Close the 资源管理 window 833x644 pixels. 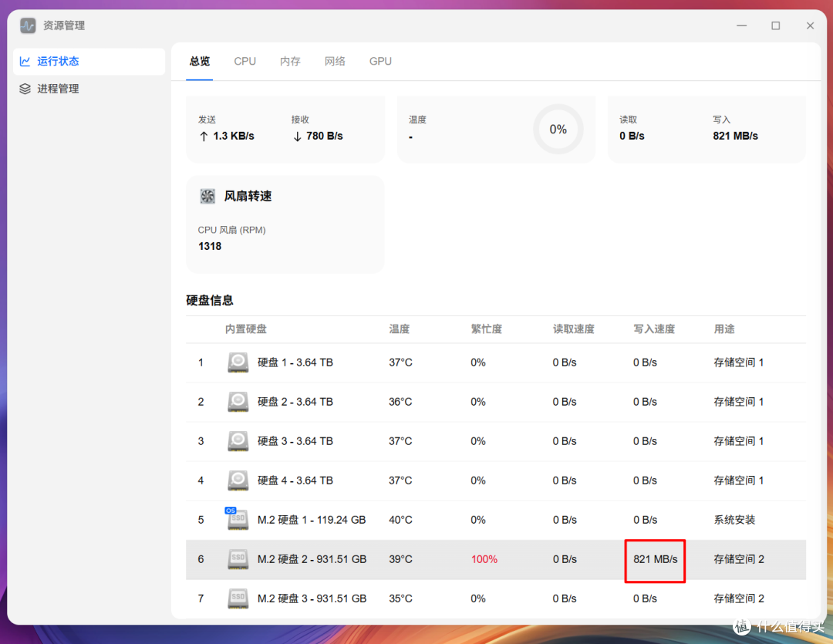(810, 25)
